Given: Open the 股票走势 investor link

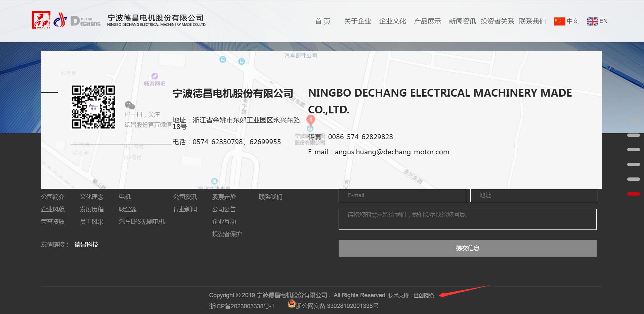Looking at the screenshot, I should [224, 197].
